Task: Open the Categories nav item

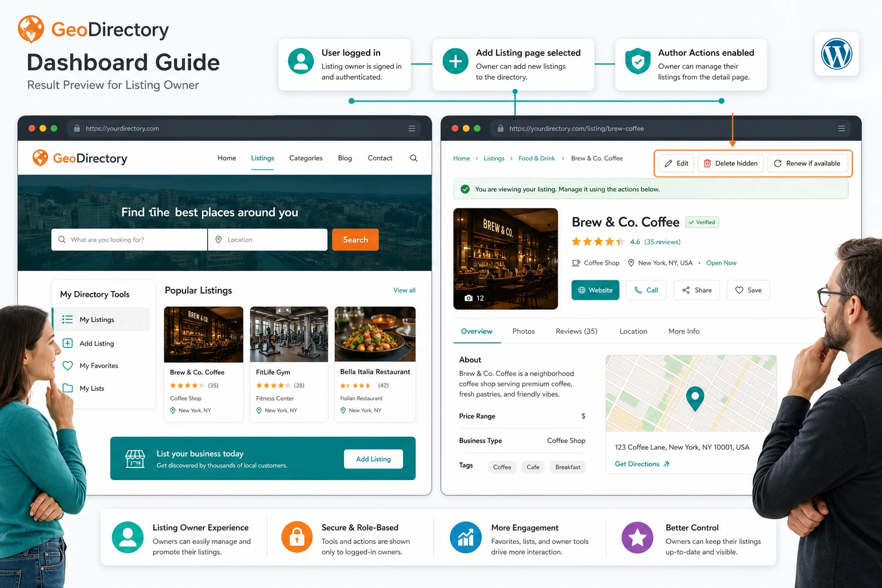Action: coord(306,158)
